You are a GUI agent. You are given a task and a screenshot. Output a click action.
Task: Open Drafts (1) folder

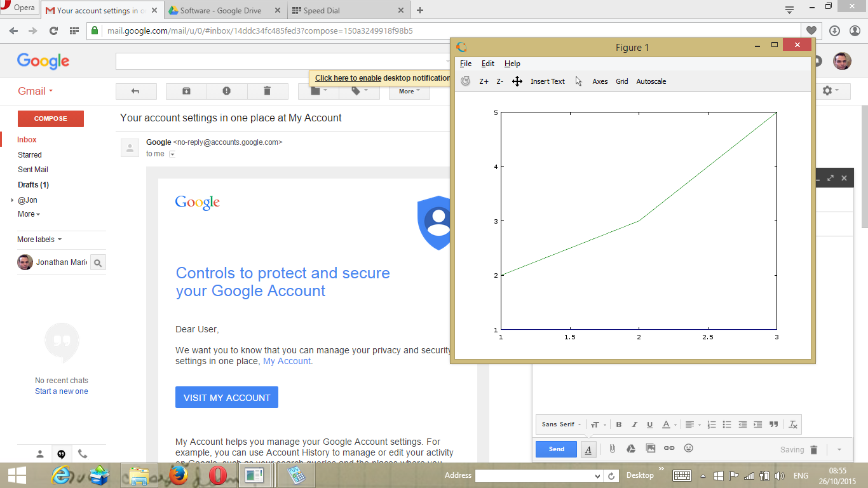(x=34, y=185)
